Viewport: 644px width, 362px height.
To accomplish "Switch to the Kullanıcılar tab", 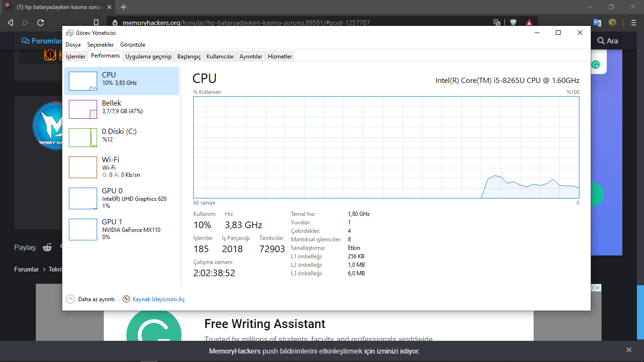I will click(x=220, y=57).
